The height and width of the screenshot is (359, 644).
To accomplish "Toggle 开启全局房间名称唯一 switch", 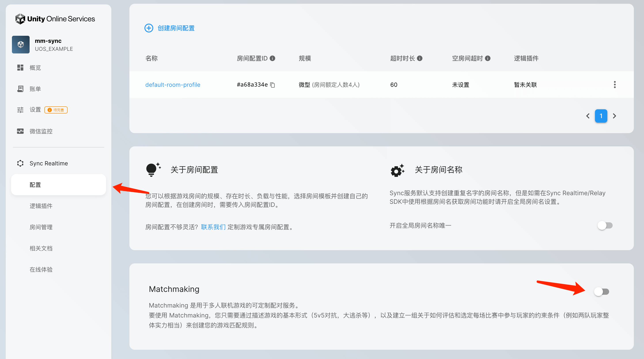I will 605,225.
